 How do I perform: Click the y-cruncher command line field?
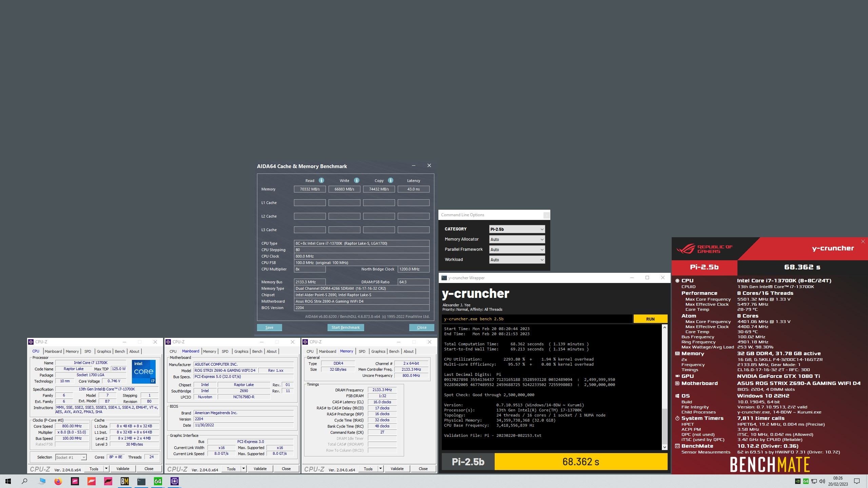click(x=537, y=319)
